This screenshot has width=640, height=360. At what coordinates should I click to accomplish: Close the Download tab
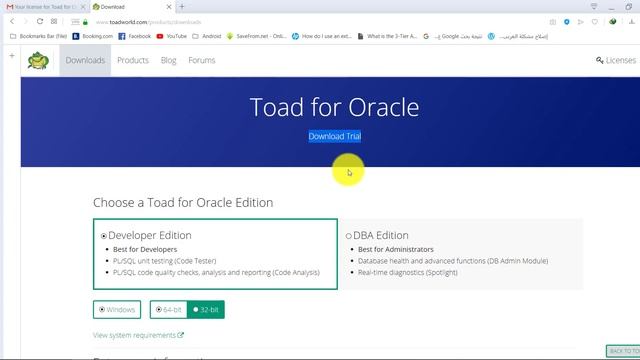(x=169, y=7)
